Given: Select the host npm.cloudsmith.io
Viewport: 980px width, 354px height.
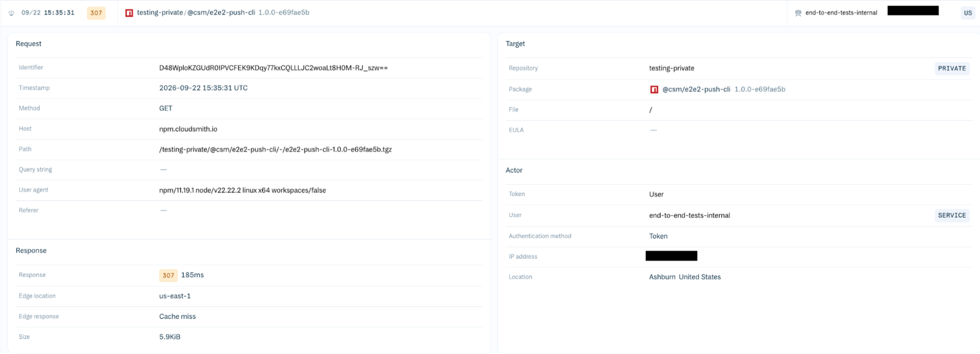Looking at the screenshot, I should 188,129.
